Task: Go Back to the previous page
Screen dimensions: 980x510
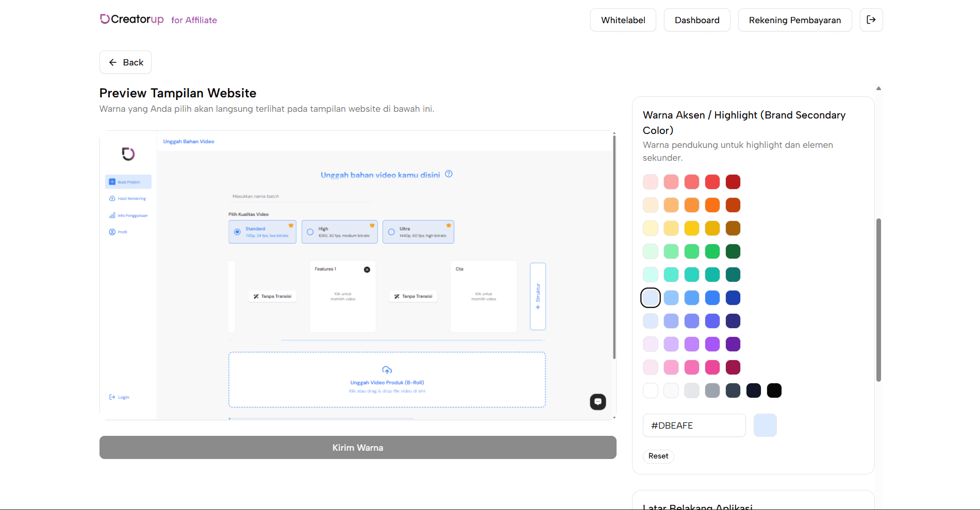Action: click(x=125, y=62)
